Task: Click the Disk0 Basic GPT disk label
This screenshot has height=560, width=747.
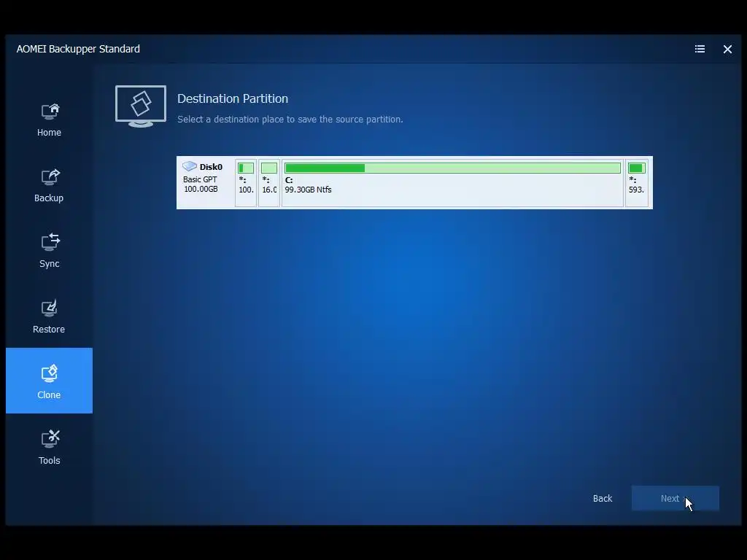Action: pos(203,177)
